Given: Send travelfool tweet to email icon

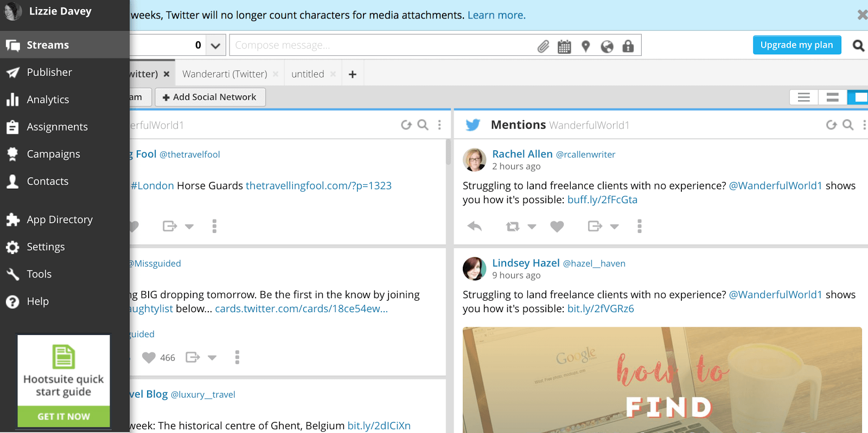Looking at the screenshot, I should (170, 226).
